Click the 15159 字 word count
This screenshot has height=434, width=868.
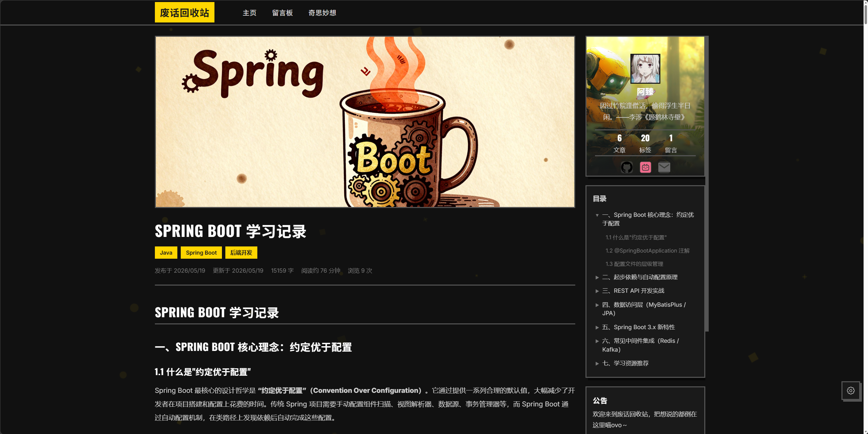click(282, 271)
